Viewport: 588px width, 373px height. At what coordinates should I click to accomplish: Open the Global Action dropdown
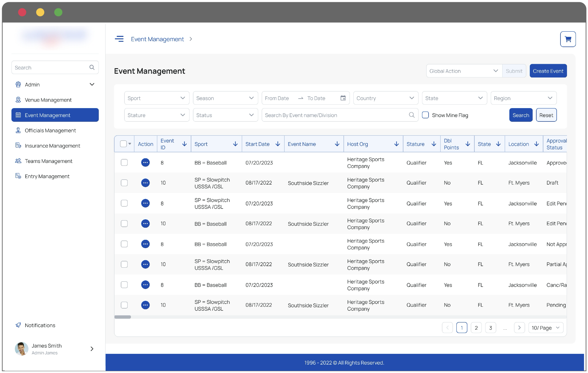(464, 71)
